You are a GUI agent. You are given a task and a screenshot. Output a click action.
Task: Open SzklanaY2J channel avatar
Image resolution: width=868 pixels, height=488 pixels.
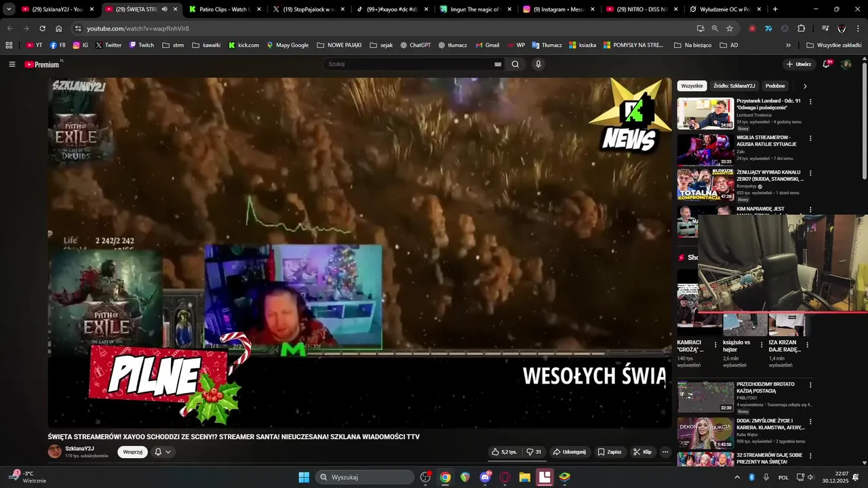coord(55,451)
